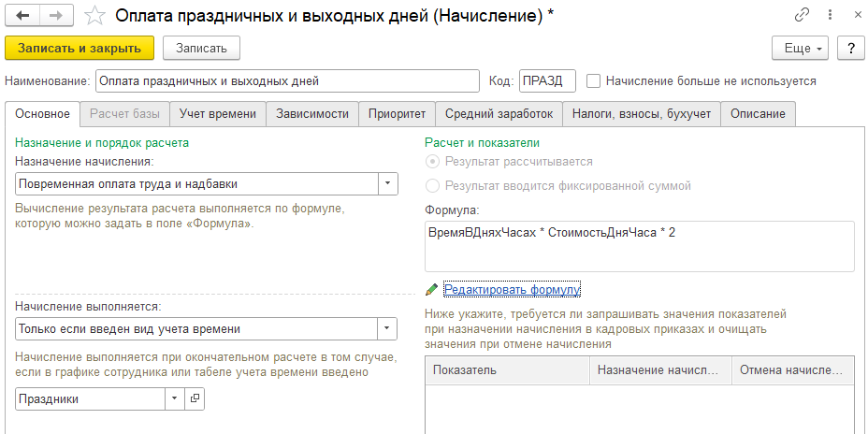Copy link to this object icon
The height and width of the screenshot is (434, 868).
(x=801, y=15)
